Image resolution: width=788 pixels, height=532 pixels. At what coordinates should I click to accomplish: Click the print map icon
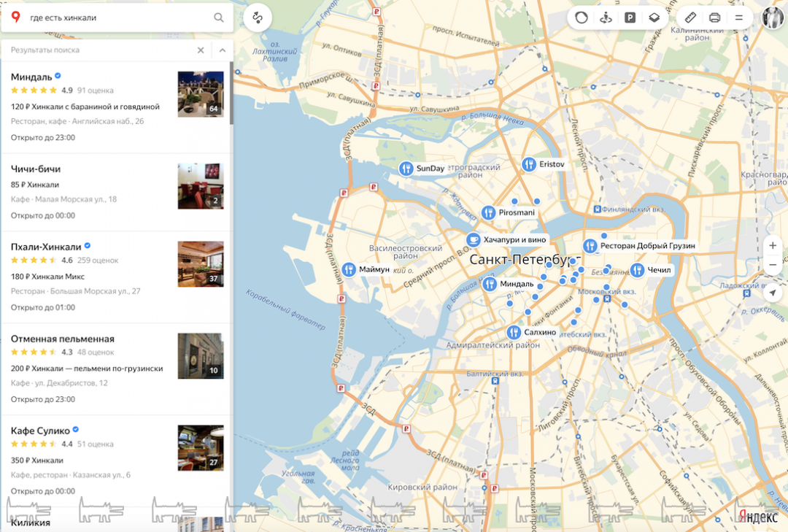click(x=714, y=18)
